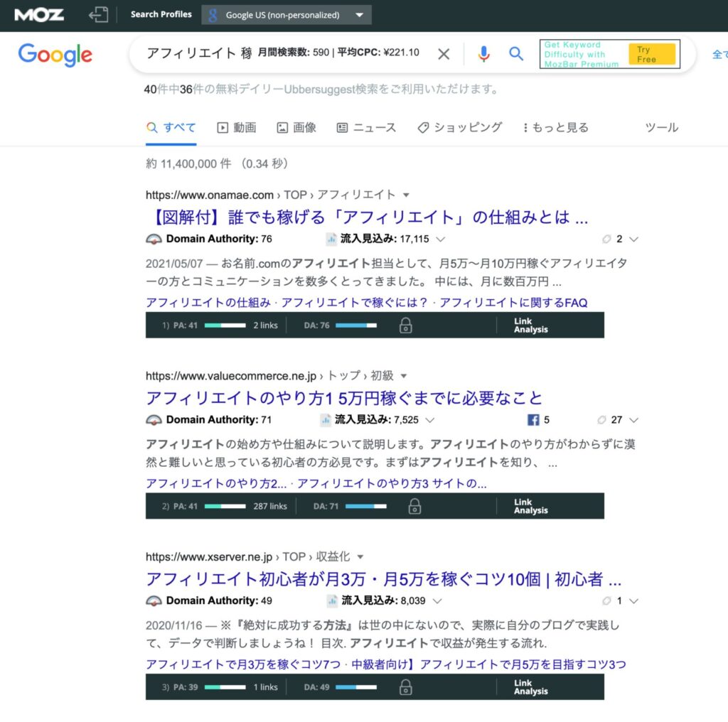The height and width of the screenshot is (722, 728).
Task: Click the lock icon in result 2 MozBar
Action: 415,506
